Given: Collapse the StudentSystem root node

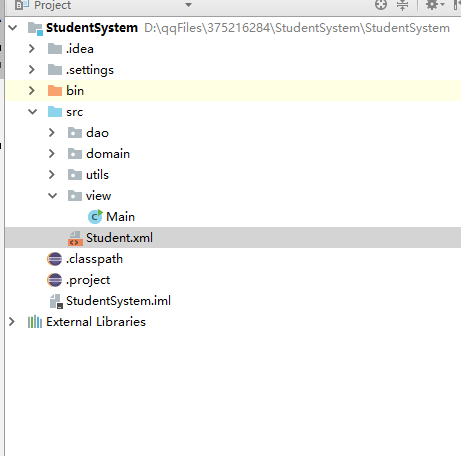Looking at the screenshot, I should pos(13,27).
